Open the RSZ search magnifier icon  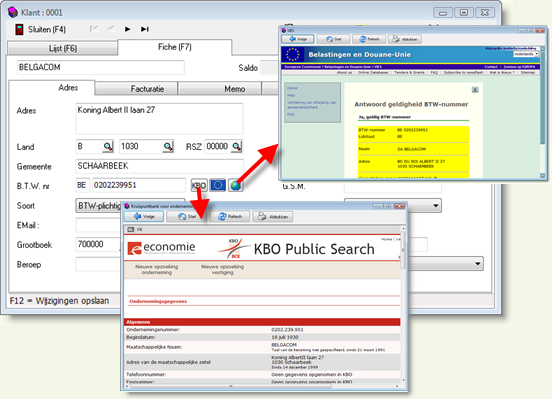(237, 146)
